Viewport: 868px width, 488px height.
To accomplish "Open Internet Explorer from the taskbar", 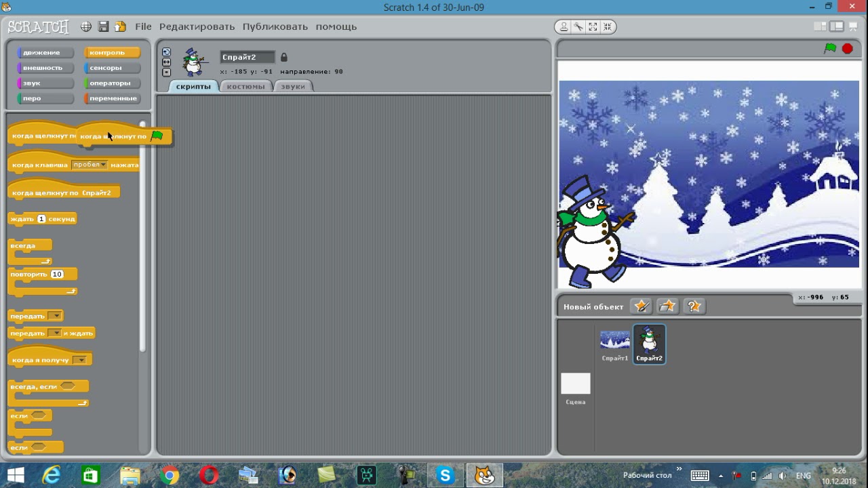I will click(x=52, y=475).
